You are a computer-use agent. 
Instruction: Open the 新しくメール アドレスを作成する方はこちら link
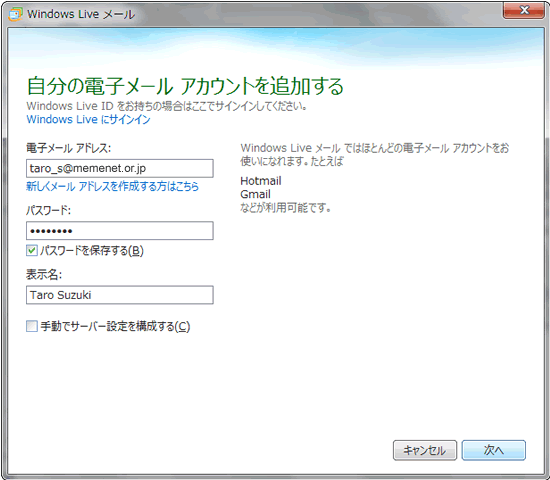click(112, 186)
